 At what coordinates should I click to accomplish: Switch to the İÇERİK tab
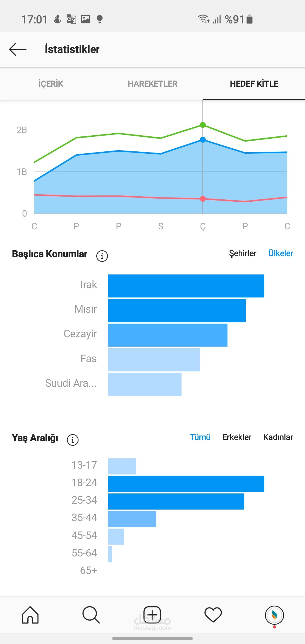coord(51,84)
